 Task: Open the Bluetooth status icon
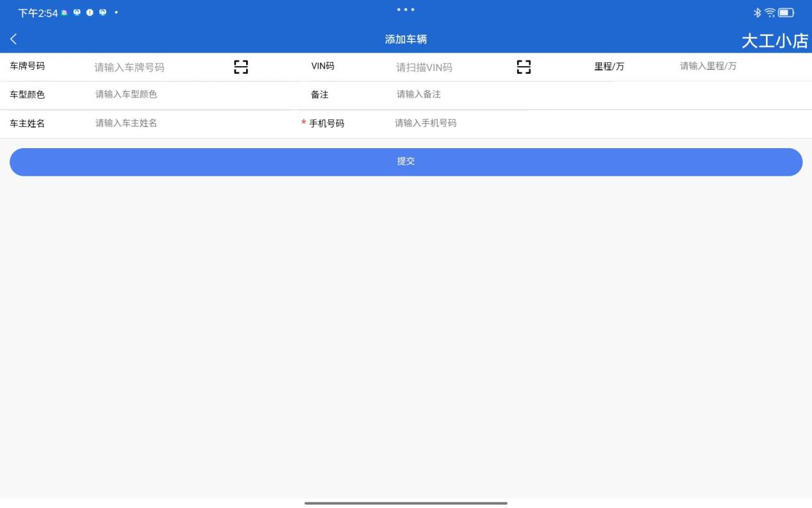point(757,12)
